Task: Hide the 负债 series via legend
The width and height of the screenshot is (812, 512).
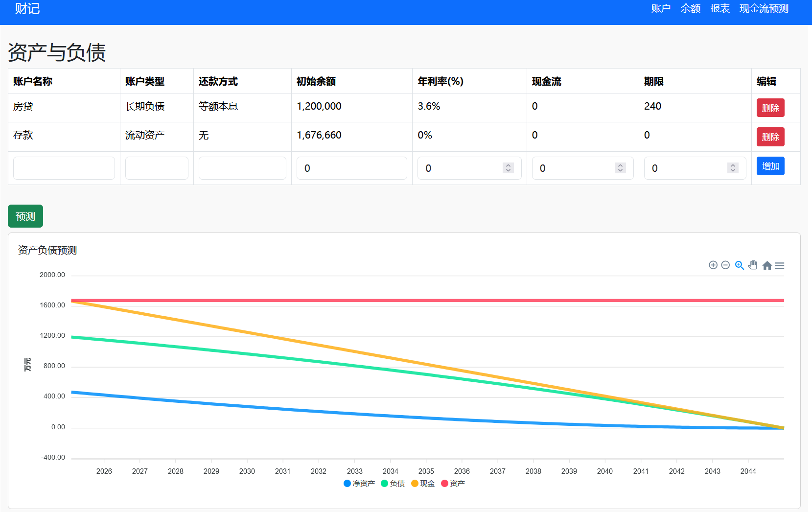Action: [393, 484]
